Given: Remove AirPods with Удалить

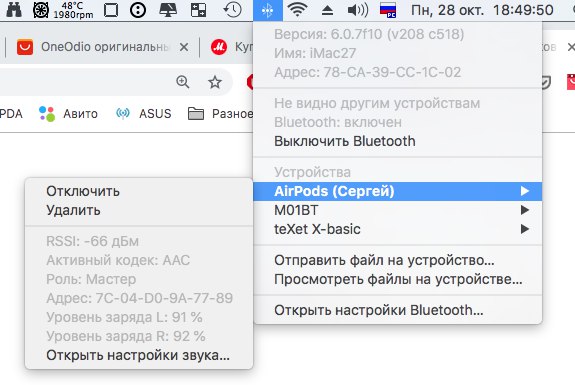Looking at the screenshot, I should [139, 210].
